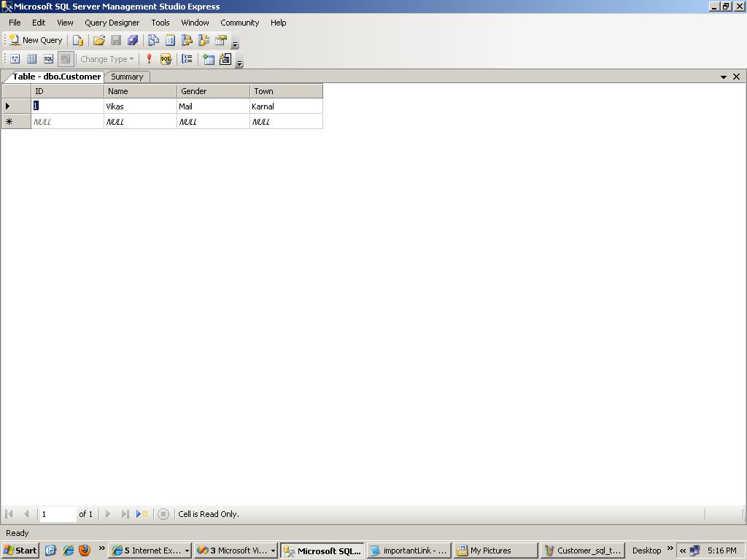Select the Vikas cell
The width and height of the screenshot is (747, 560).
(x=141, y=106)
